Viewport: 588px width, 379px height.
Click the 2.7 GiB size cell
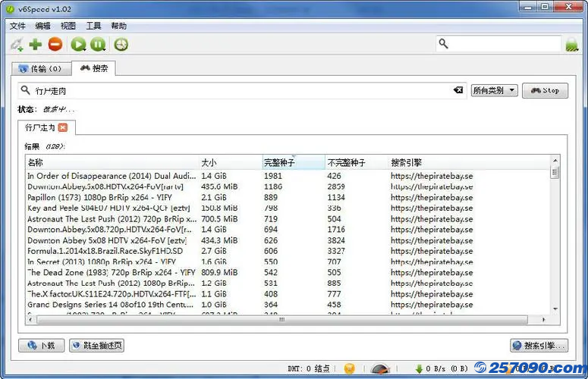click(x=213, y=251)
